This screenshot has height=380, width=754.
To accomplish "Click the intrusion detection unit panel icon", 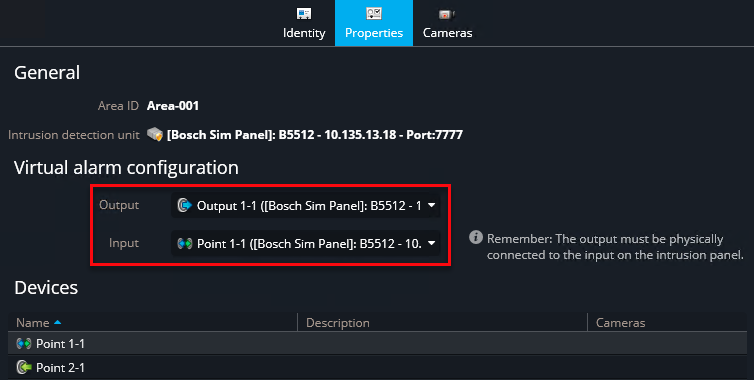I will (x=155, y=134).
